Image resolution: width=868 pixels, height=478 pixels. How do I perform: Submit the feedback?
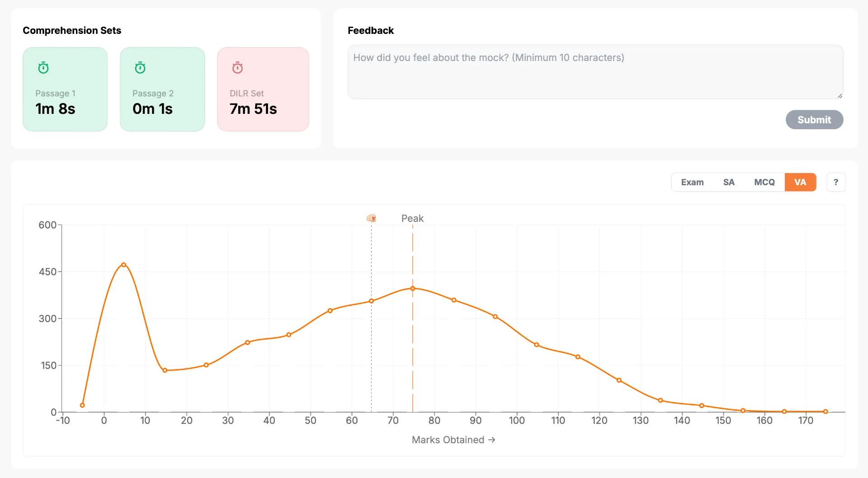[x=814, y=120]
